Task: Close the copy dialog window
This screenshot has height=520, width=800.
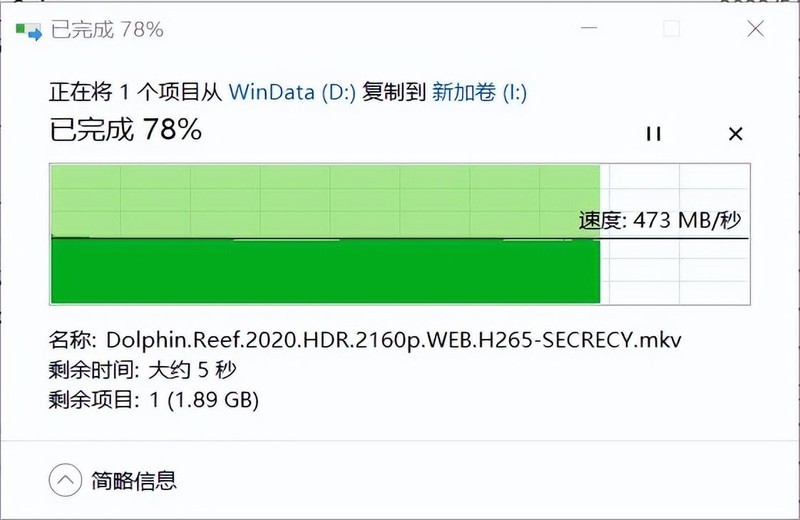Action: [x=756, y=29]
